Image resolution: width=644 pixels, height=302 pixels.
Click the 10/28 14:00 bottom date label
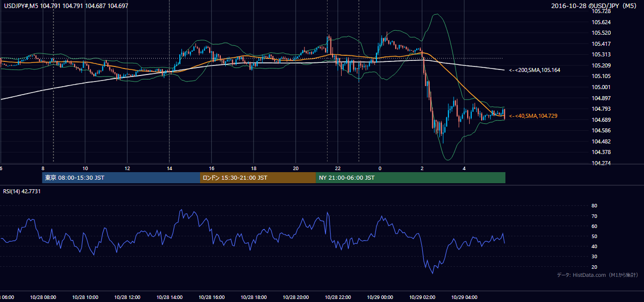169,297
